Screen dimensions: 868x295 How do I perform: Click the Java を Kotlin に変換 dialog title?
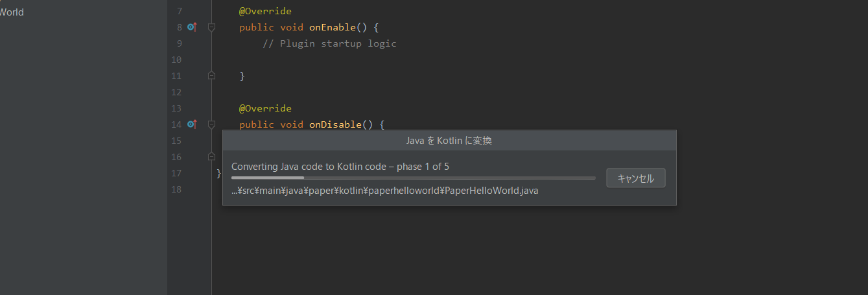pos(449,141)
